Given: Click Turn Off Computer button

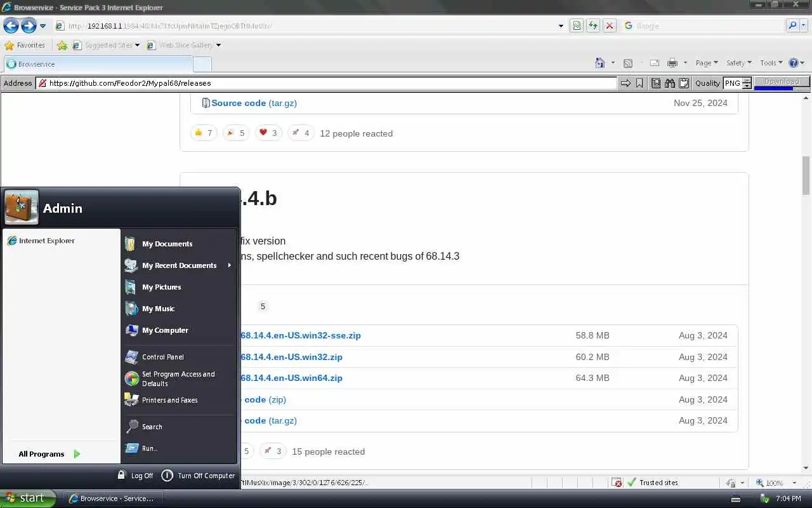Looking at the screenshot, I should pyautogui.click(x=198, y=476).
